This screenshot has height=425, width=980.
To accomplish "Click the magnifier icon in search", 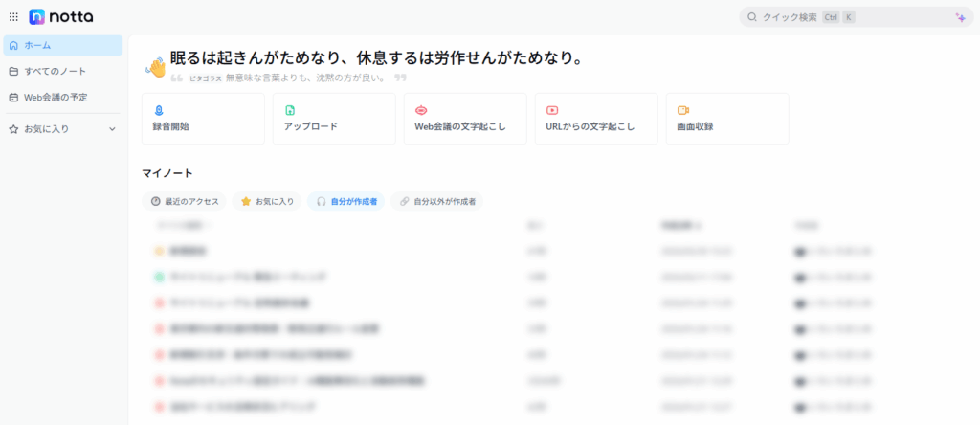I will (x=752, y=17).
